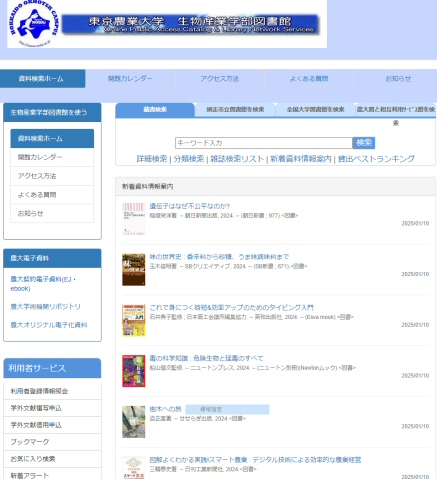The height and width of the screenshot is (479, 437).
Task: Select アクセス方法 in the sidebar
Action: click(52, 176)
